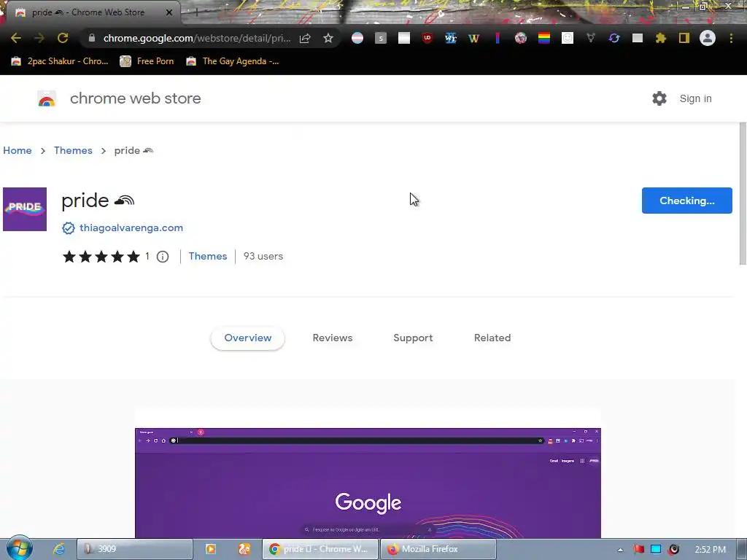Open the Themes category link beside rating
The image size is (747, 560).
[x=208, y=256]
